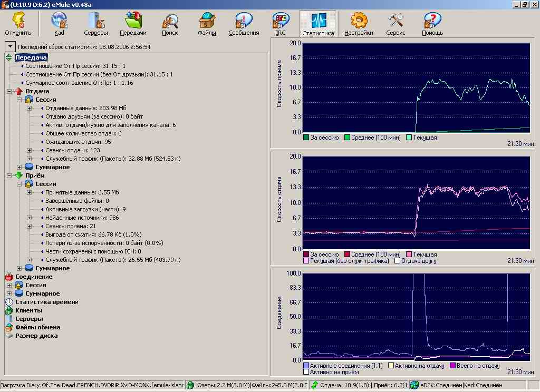
Task: Open the statistics tree dropdown arrow button
Action: coord(9,47)
